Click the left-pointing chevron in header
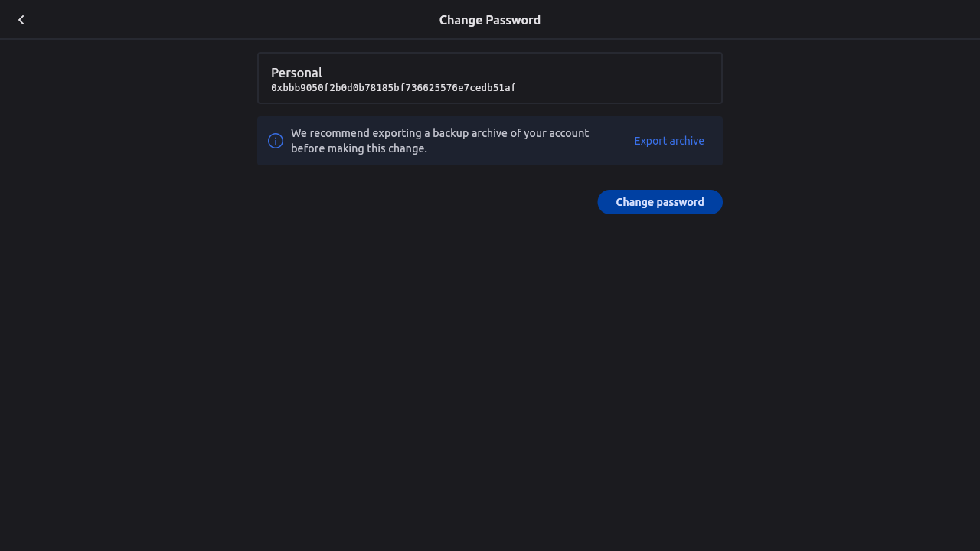The height and width of the screenshot is (551, 980). [x=21, y=20]
